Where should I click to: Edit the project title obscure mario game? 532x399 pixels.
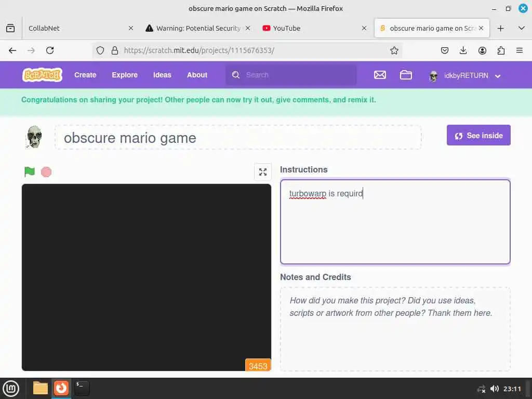[238, 137]
